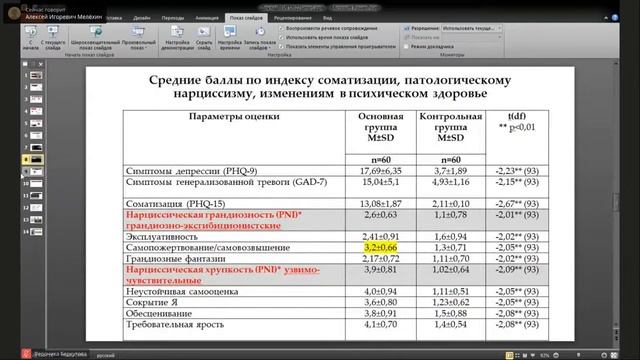Click Контрольная группа column header
640x360 pixels.
coord(451,127)
